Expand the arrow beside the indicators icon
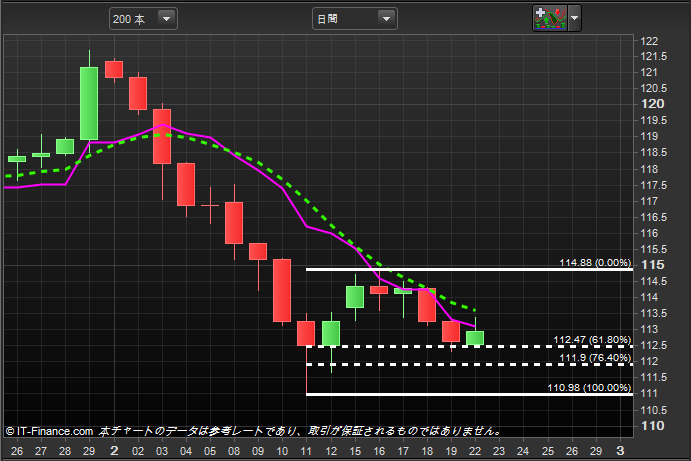The width and height of the screenshot is (691, 461). click(x=575, y=19)
